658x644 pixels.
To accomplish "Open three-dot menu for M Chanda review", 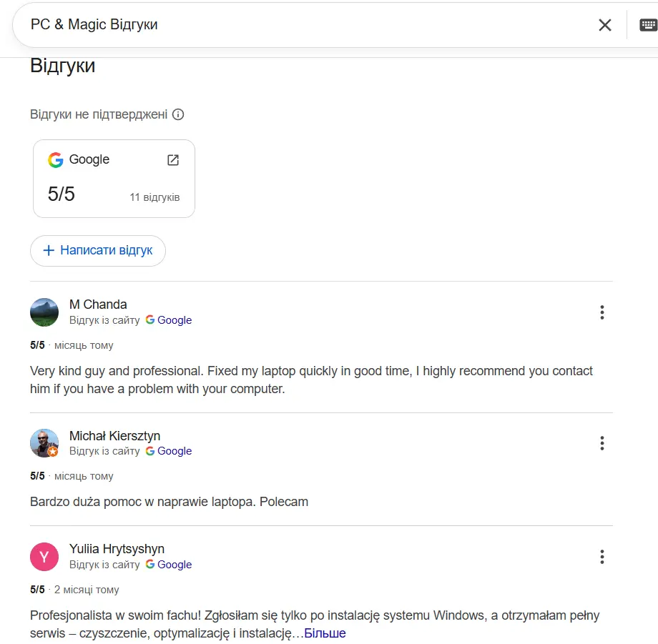I will pyautogui.click(x=602, y=312).
